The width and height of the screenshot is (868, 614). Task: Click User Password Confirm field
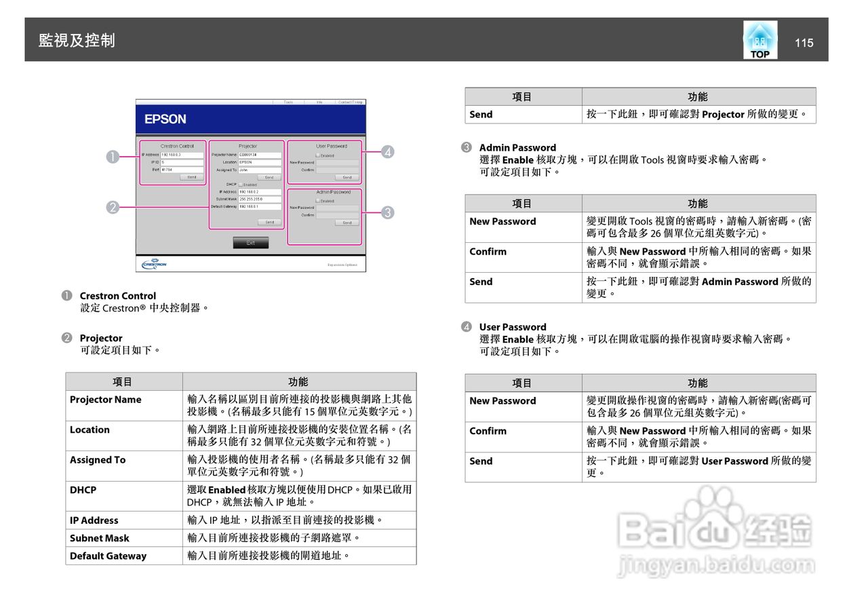(x=337, y=170)
